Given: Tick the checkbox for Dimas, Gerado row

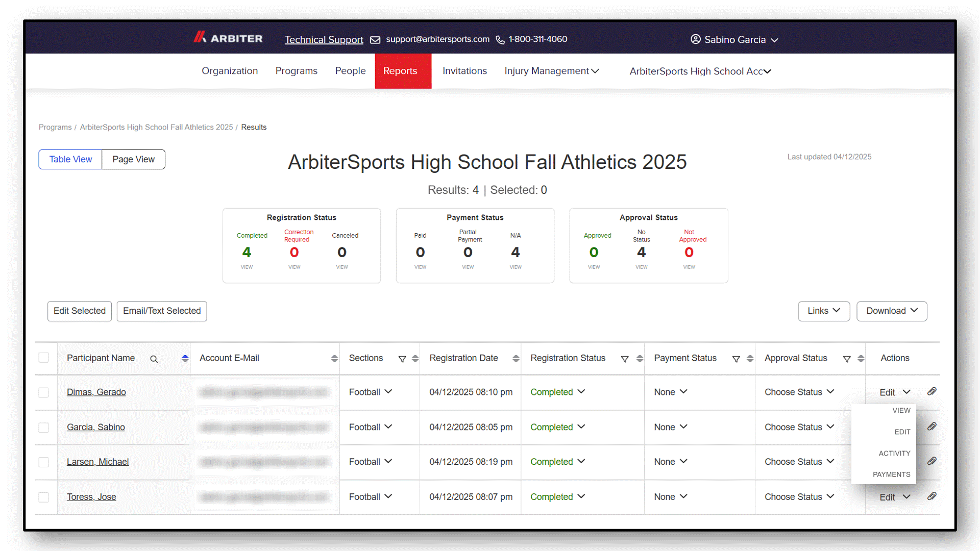Looking at the screenshot, I should coord(44,392).
